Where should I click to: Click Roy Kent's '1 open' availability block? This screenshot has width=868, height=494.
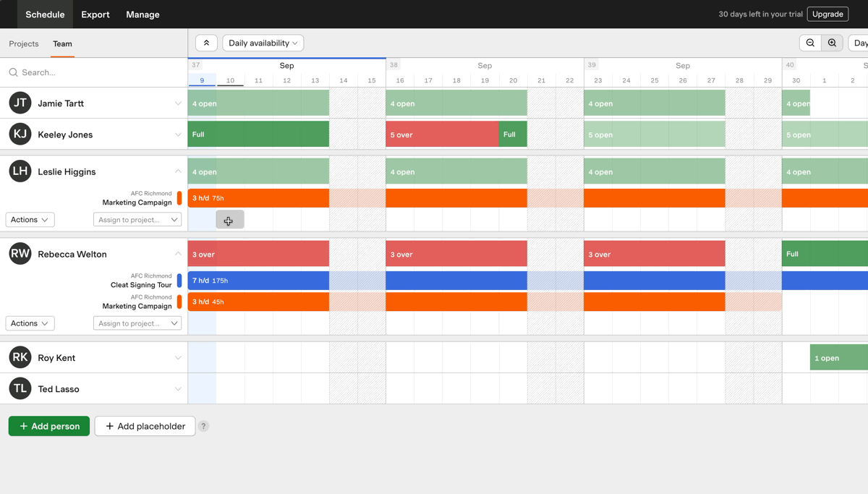tap(839, 357)
